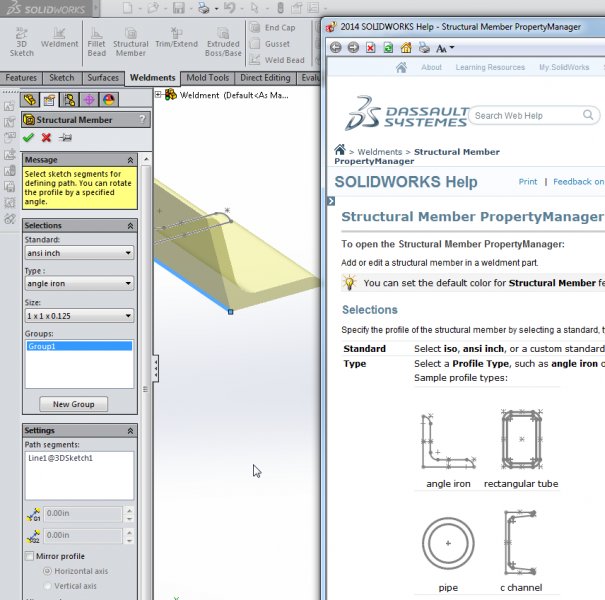The width and height of the screenshot is (605, 600).
Task: Open the Type dropdown showing angle iron
Action: [x=79, y=284]
